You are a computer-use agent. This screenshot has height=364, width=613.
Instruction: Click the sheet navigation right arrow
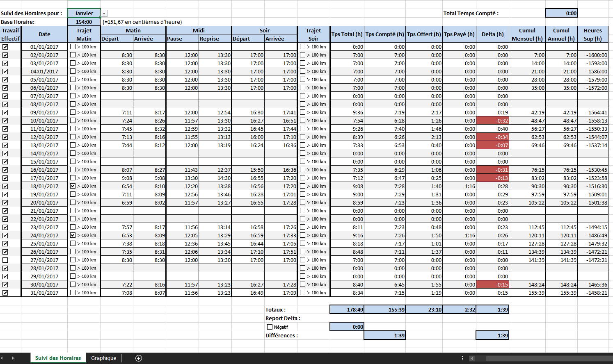coord(13,358)
